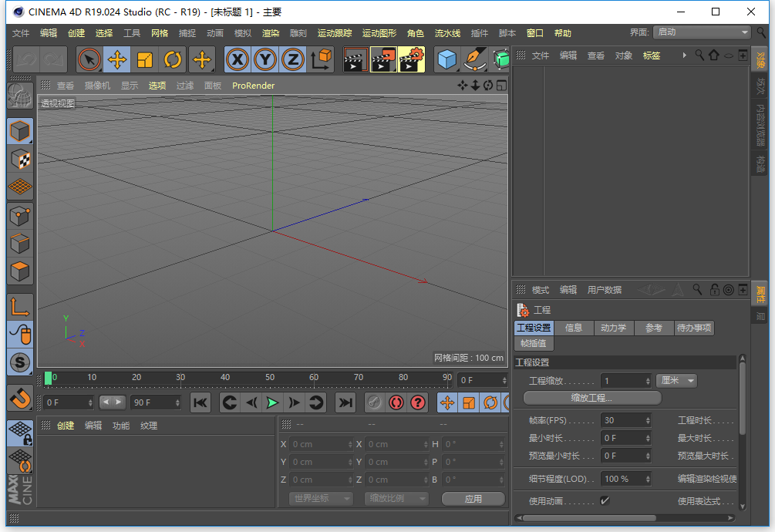Open the 待办事项 tab
Viewport: 775px width, 532px height.
click(x=694, y=328)
